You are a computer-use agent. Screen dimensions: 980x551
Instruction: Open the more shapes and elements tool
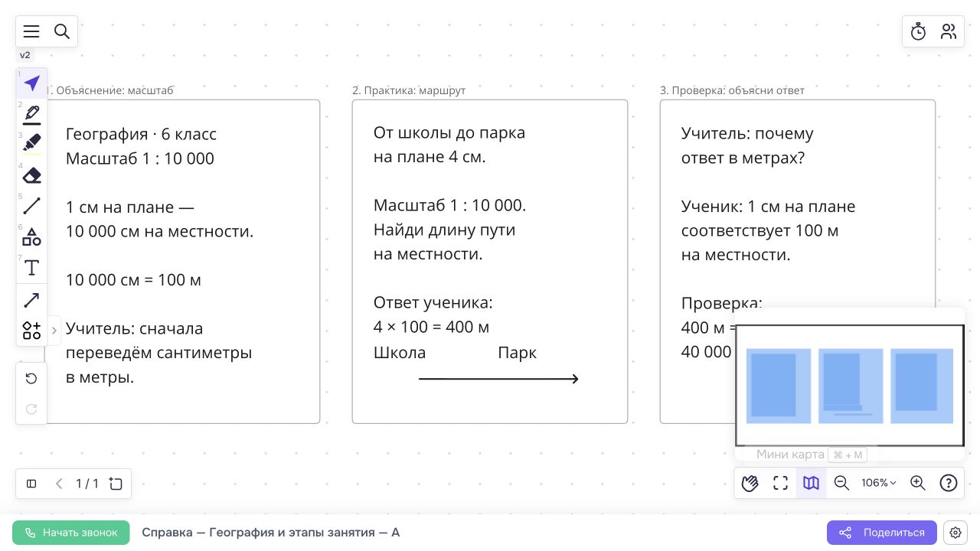(31, 331)
